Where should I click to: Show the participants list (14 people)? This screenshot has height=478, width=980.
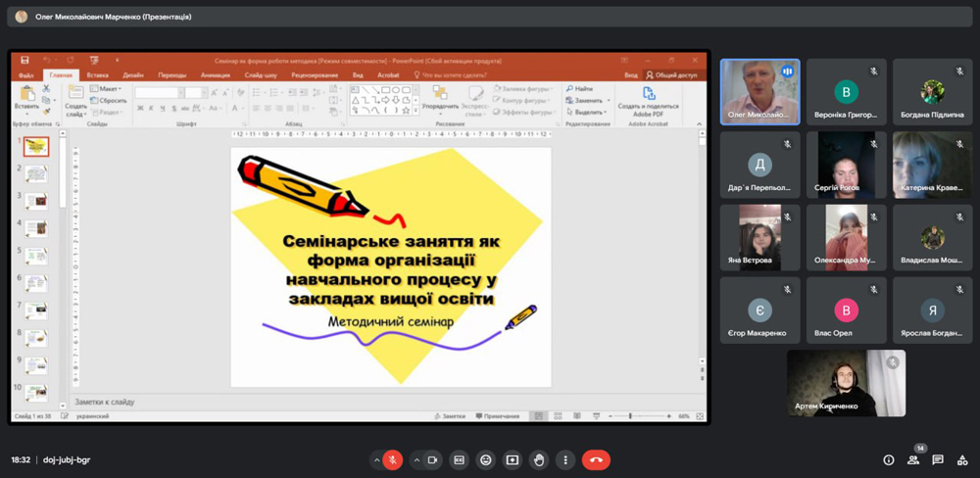913,459
